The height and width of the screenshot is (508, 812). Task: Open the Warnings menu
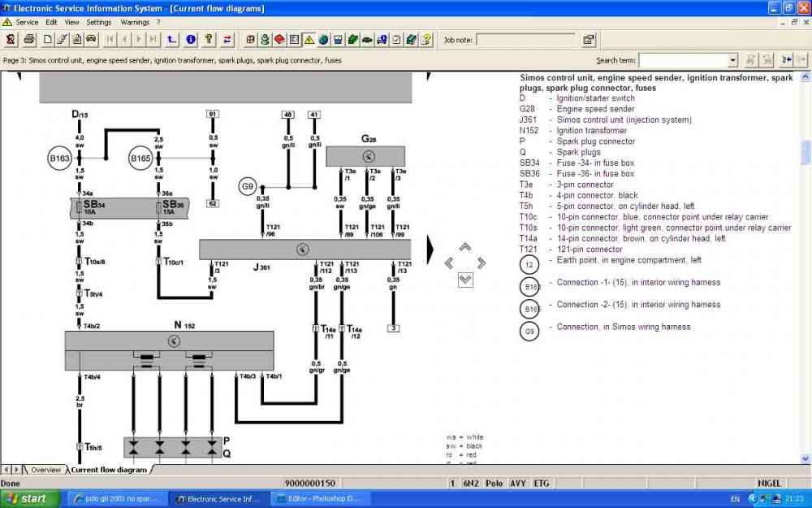(135, 22)
